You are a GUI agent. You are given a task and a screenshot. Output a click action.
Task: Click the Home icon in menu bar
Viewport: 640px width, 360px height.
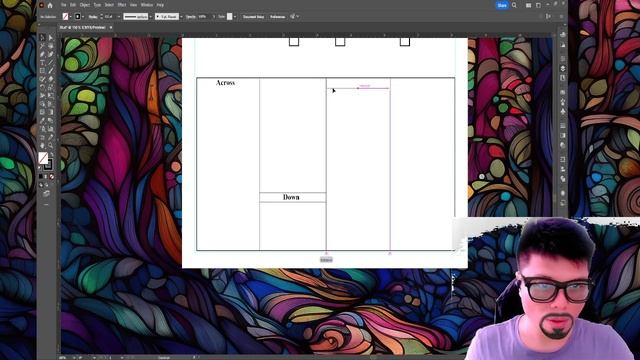50,5
